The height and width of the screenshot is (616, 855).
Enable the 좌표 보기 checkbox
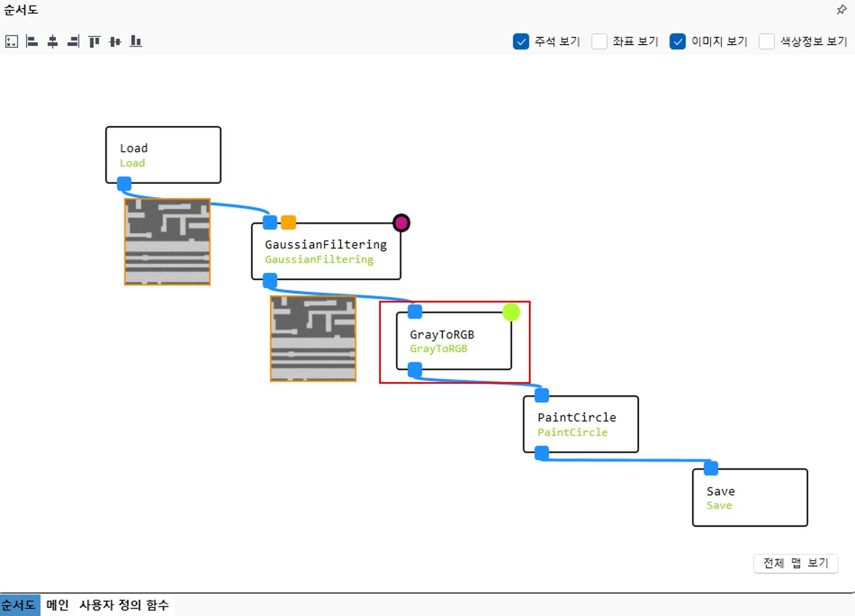pyautogui.click(x=599, y=41)
